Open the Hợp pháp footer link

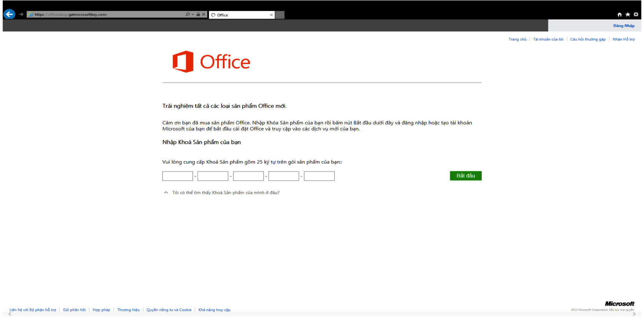[102, 310]
